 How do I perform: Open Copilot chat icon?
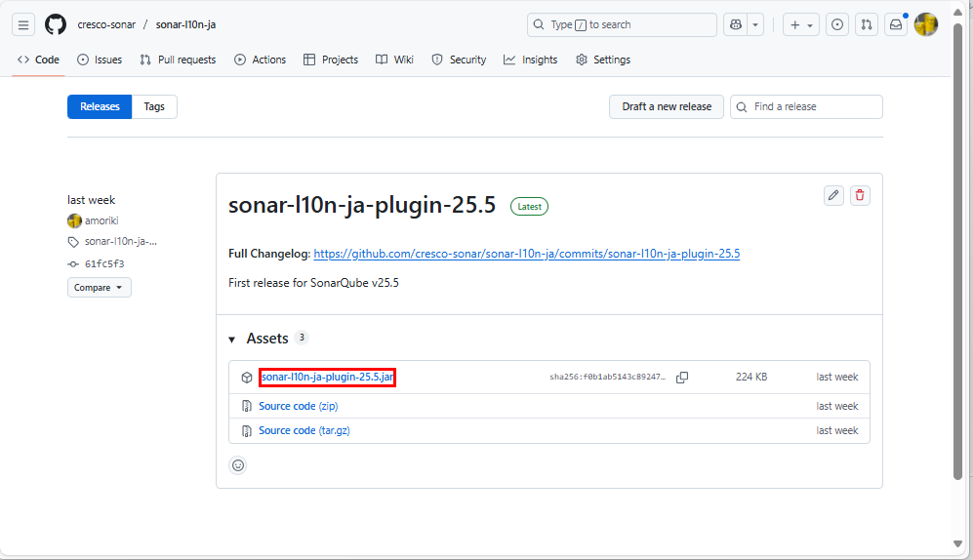(x=735, y=24)
